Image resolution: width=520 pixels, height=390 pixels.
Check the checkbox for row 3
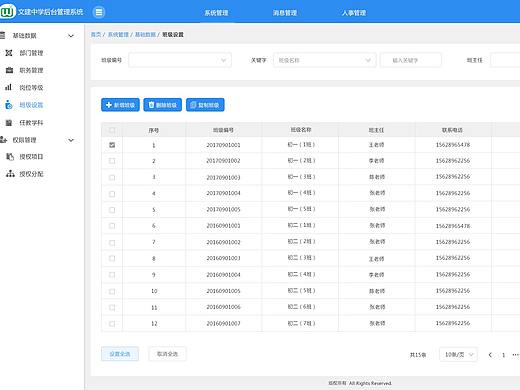coord(112,178)
